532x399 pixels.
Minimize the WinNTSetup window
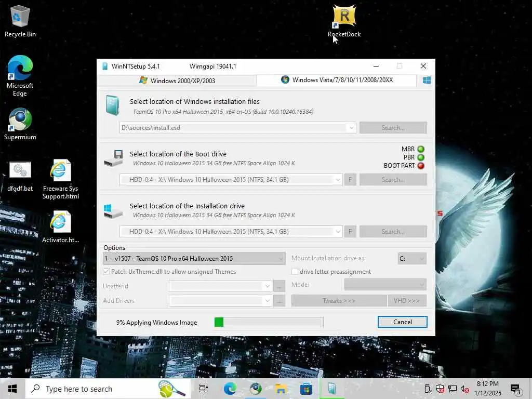click(x=376, y=66)
